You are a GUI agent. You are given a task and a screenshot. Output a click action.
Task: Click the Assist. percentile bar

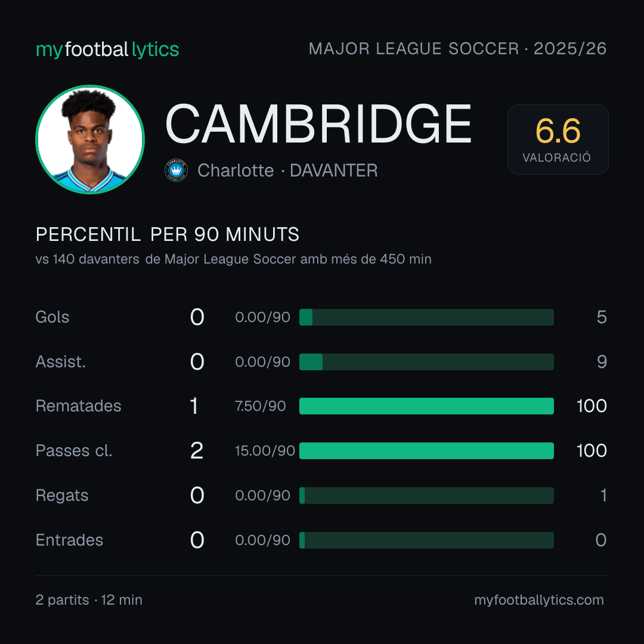tap(426, 362)
